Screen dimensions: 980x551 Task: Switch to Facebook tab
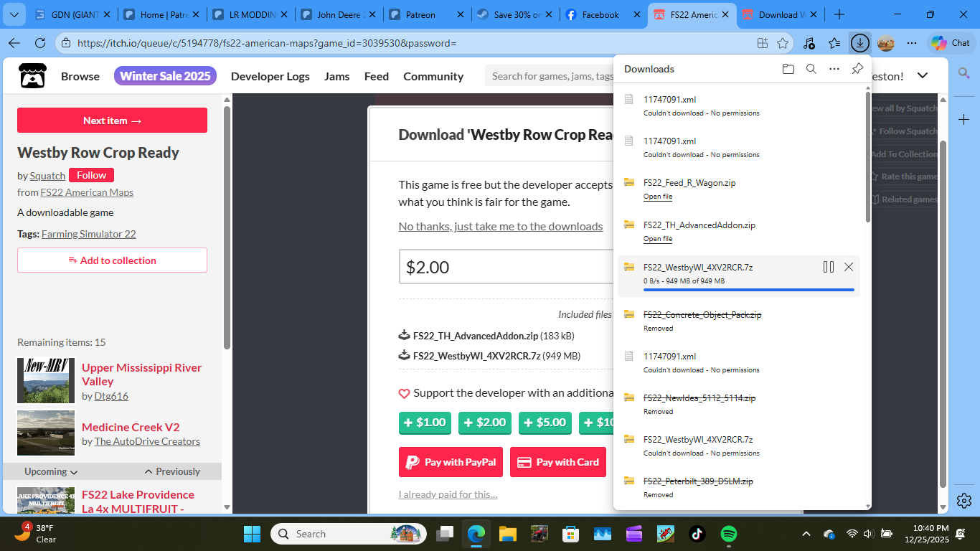tap(603, 14)
